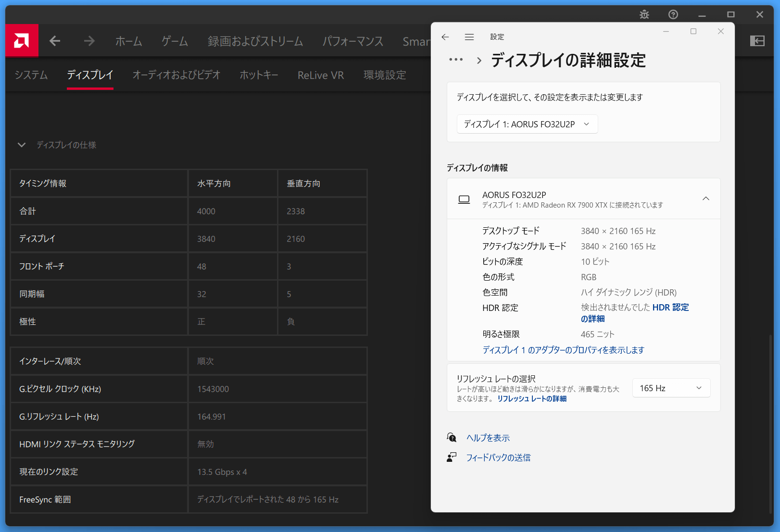The image size is (780, 532).
Task: Maximize the AMD Software window
Action: [x=731, y=14]
